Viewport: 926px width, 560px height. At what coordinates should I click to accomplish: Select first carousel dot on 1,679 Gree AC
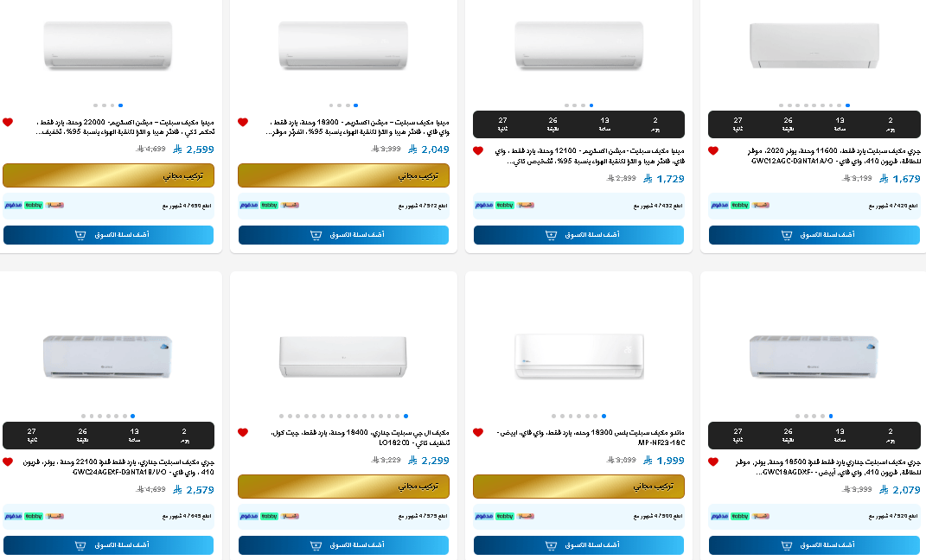[x=782, y=105]
